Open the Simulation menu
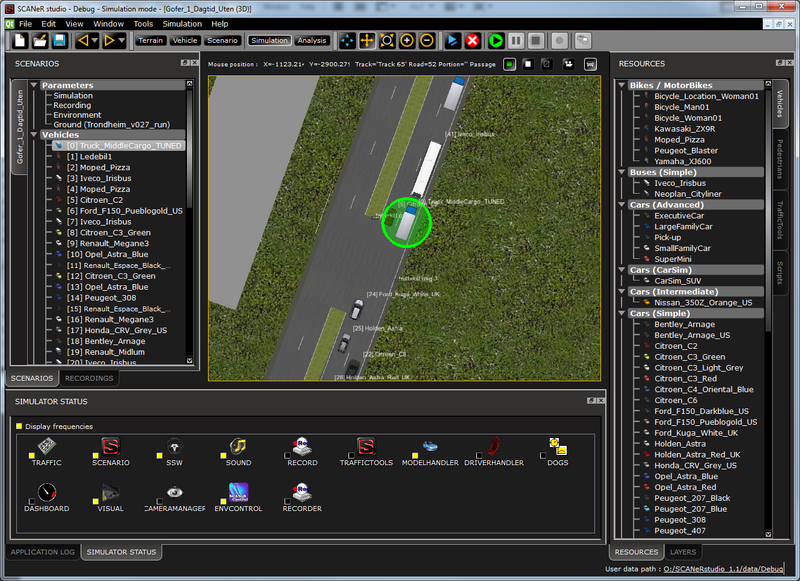800x581 pixels. coord(181,23)
